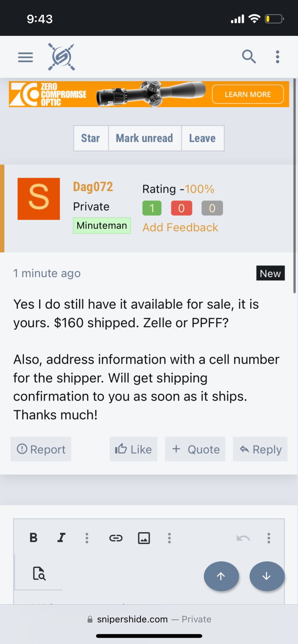Image resolution: width=298 pixels, height=644 pixels.
Task: Click Add Feedback link
Action: (x=180, y=227)
